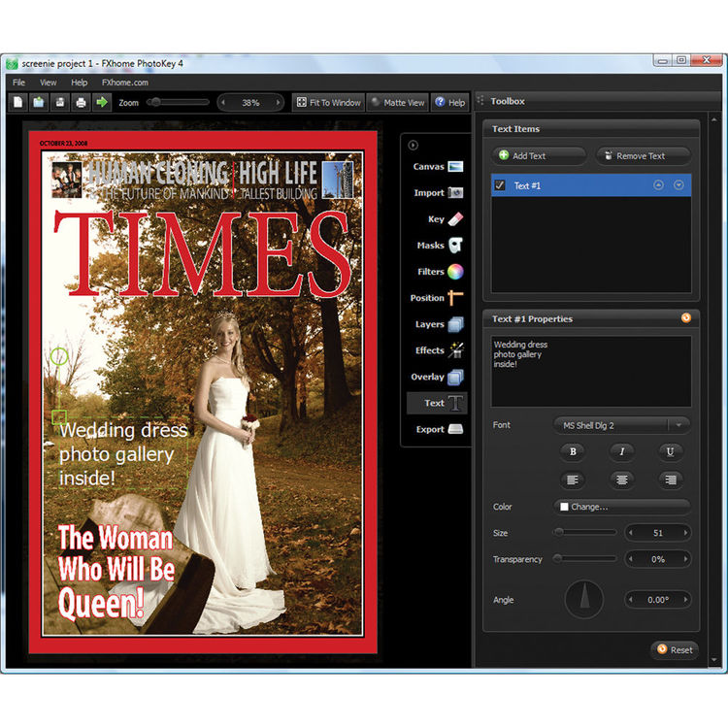Decrease Transparency value arrow
Screen dimensions: 728x728
tap(631, 559)
